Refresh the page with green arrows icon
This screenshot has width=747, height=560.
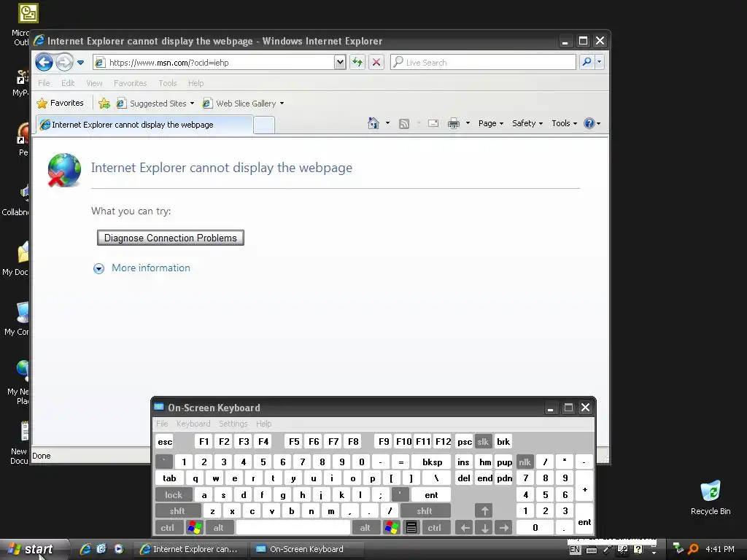[357, 62]
